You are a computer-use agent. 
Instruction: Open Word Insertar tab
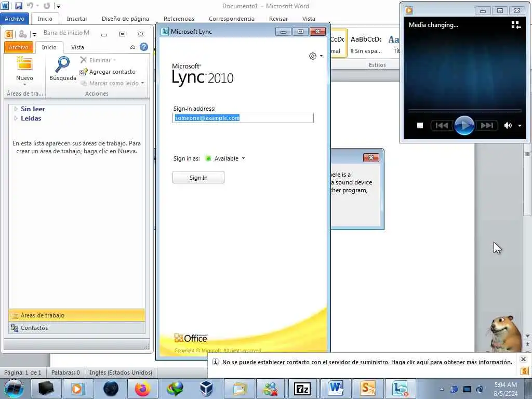77,19
